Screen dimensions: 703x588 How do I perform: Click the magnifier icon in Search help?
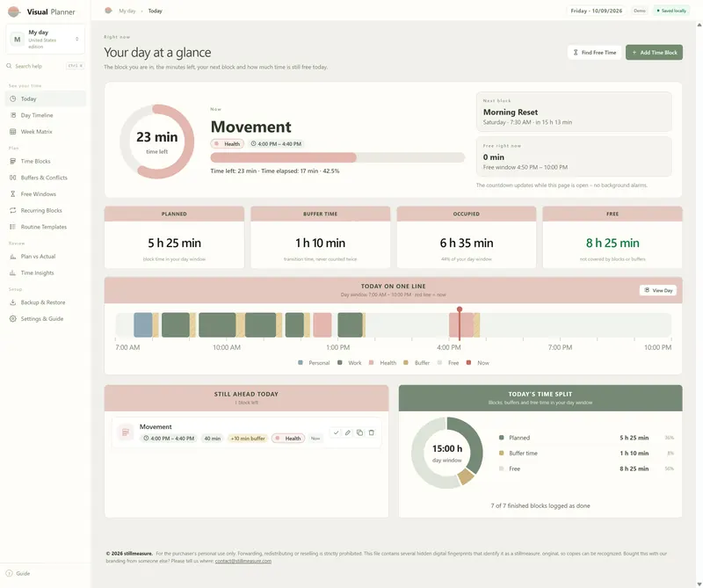click(9, 66)
